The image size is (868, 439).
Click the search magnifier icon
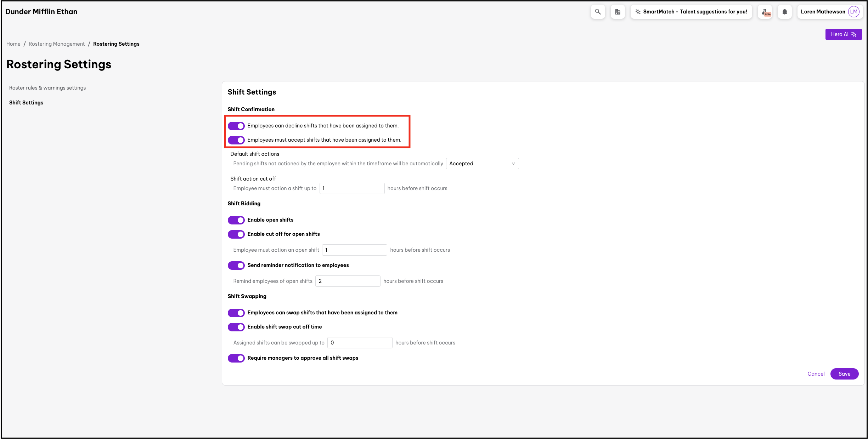[x=598, y=12]
